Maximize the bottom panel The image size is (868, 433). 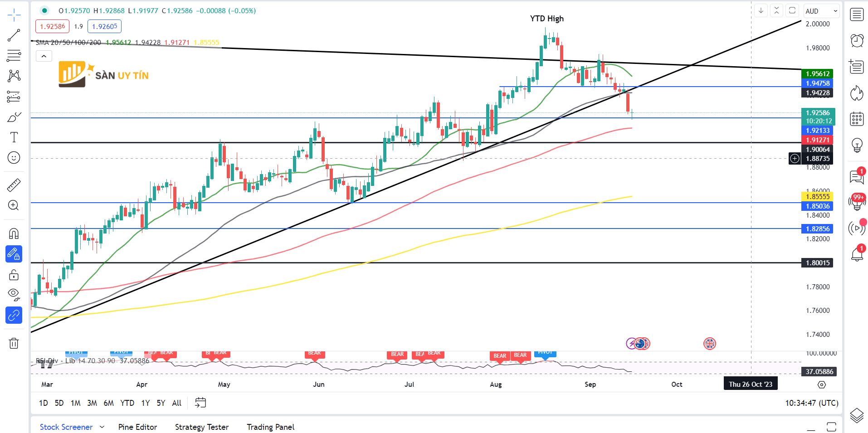coord(831,427)
